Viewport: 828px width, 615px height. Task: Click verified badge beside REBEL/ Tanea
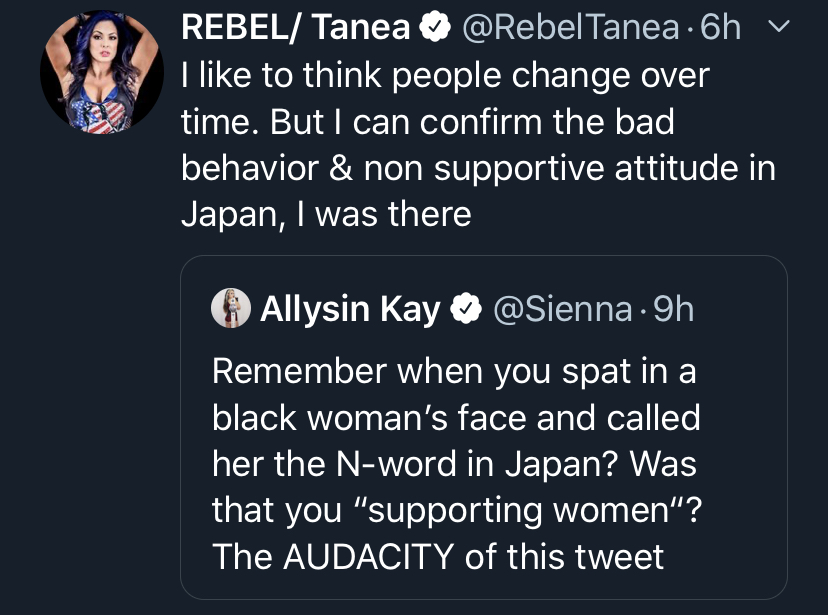[x=433, y=29]
